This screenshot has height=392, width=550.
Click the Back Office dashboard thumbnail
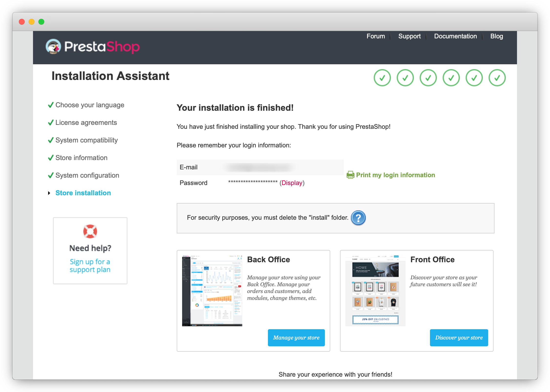(x=212, y=291)
